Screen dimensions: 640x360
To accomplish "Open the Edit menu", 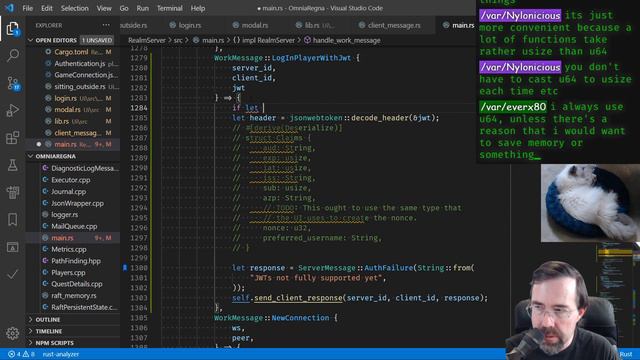I will [47, 8].
